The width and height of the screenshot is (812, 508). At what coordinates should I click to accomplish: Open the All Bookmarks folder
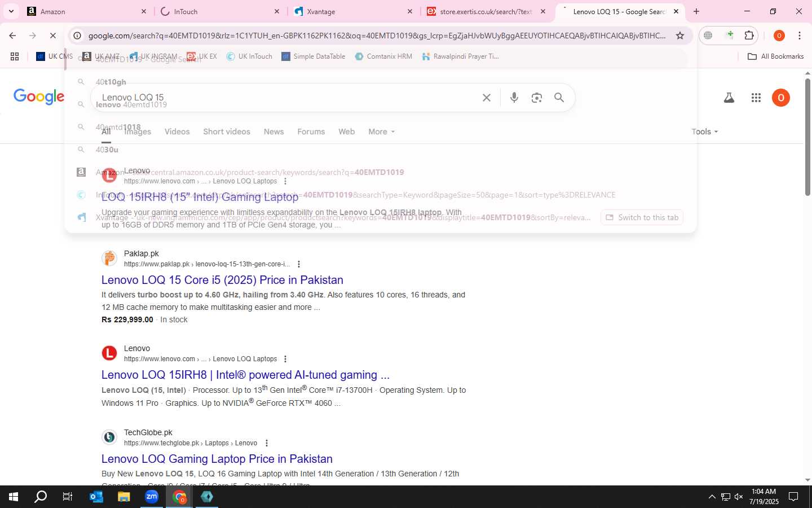coord(775,56)
